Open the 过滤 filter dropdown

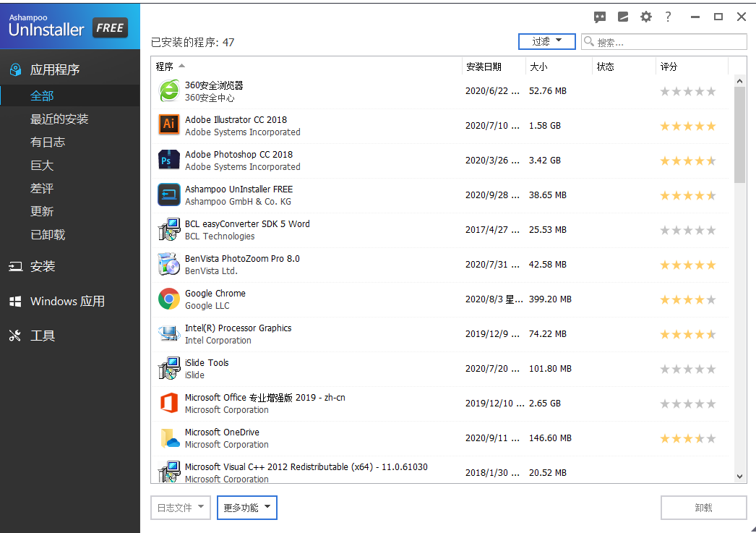(x=546, y=41)
